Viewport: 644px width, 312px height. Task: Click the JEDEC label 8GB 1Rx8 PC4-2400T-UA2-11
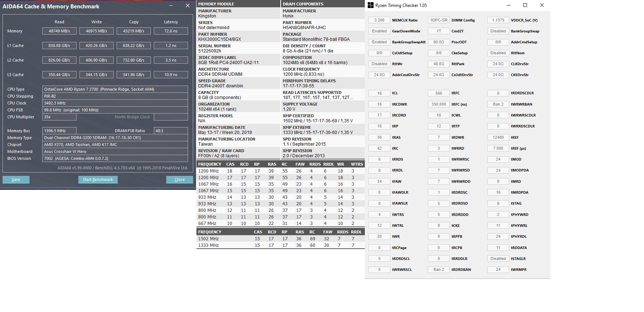tap(229, 63)
